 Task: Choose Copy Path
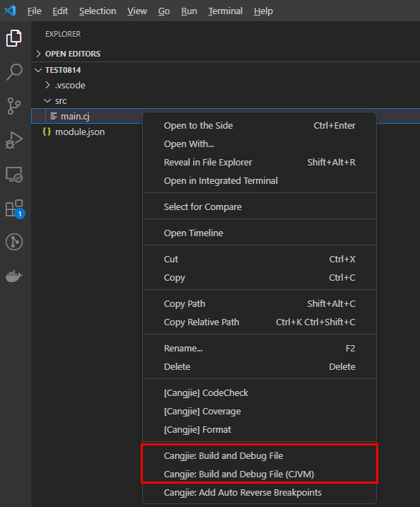pyautogui.click(x=259, y=304)
